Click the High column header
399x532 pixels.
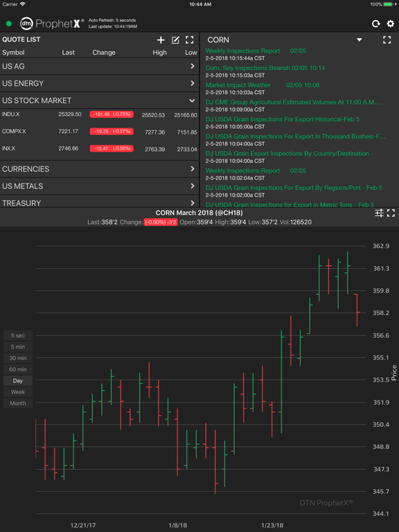[159, 53]
